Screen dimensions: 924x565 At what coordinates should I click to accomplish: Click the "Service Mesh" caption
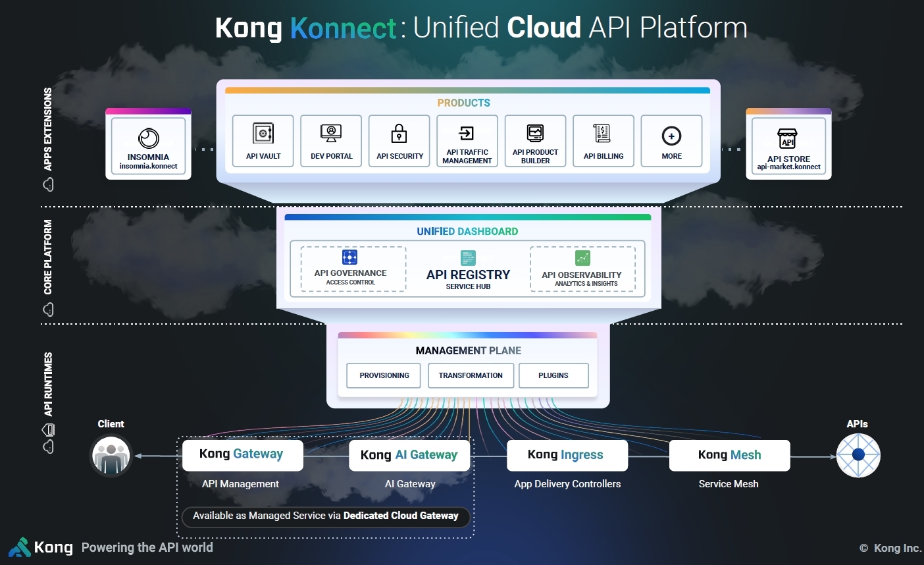point(729,484)
